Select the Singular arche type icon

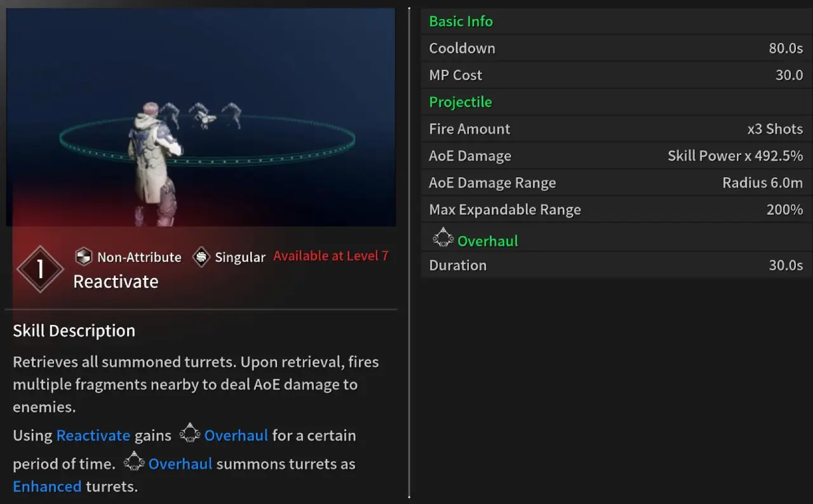pos(201,256)
